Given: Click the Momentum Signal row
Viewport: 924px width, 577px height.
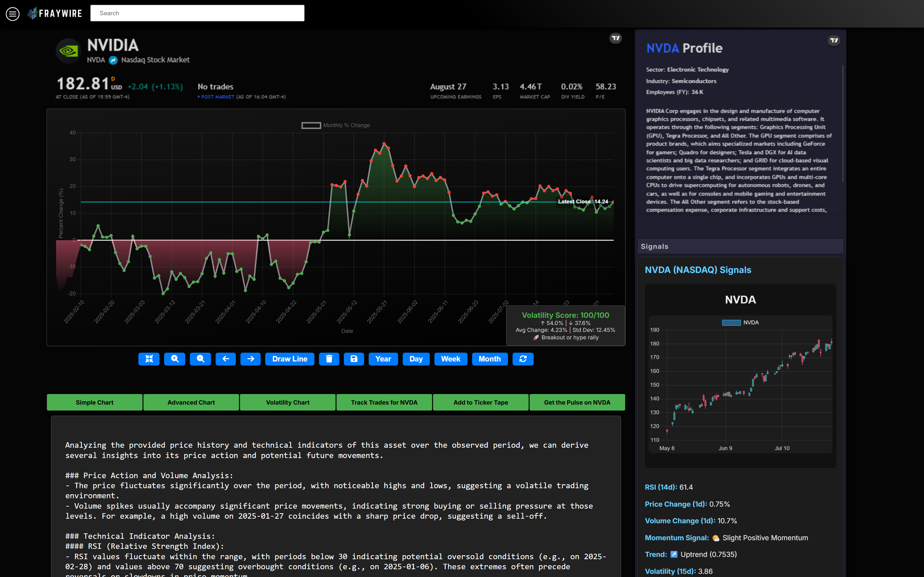Looking at the screenshot, I should click(x=726, y=538).
